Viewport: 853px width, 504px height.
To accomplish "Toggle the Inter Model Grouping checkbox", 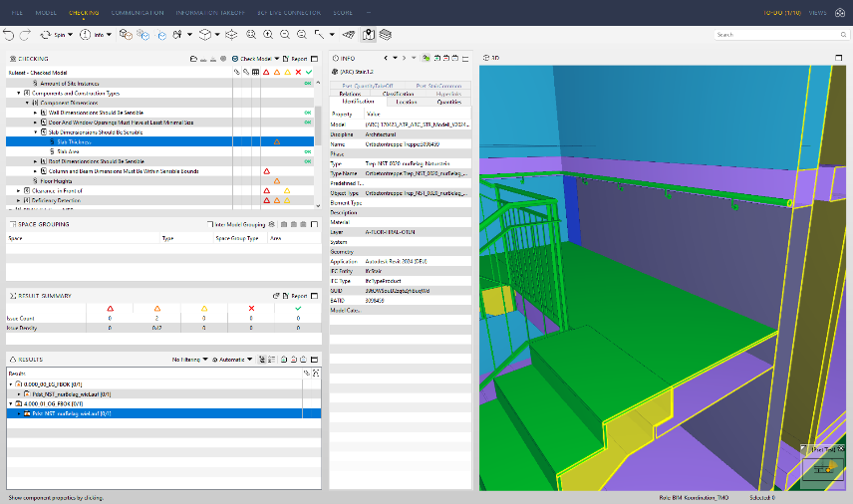I will (x=210, y=224).
